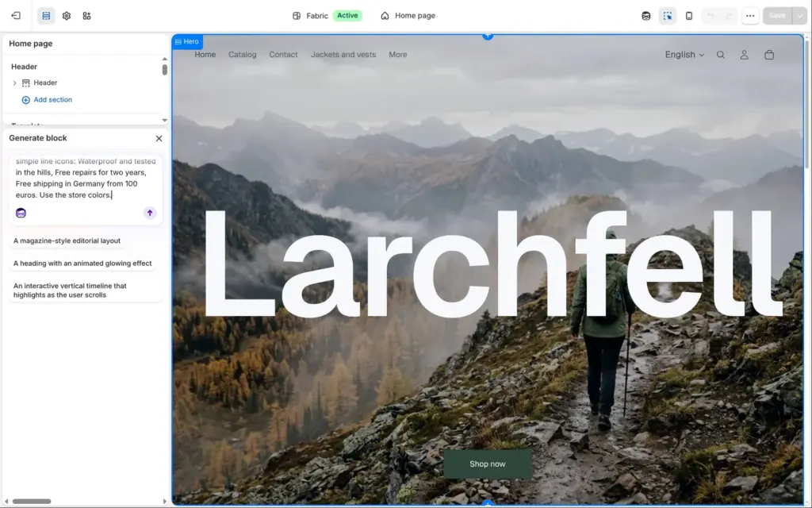
Task: Choose the animated glowing heading suggestion
Action: tap(82, 264)
